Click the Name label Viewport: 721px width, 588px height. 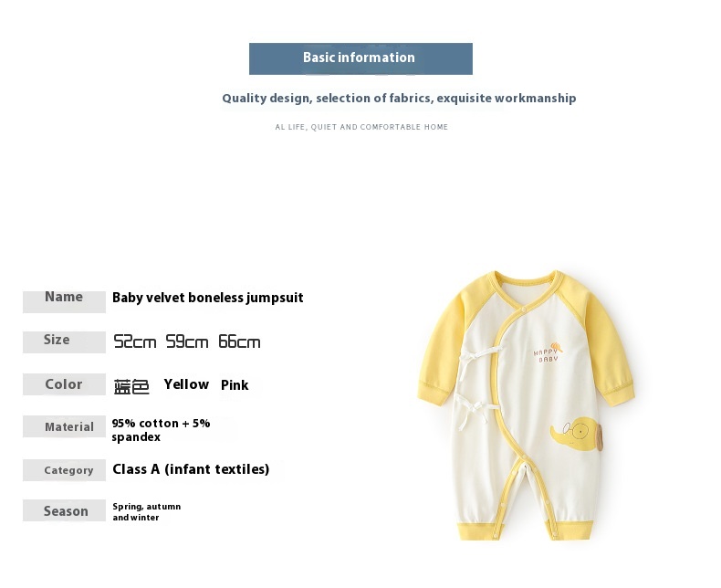[x=64, y=298]
